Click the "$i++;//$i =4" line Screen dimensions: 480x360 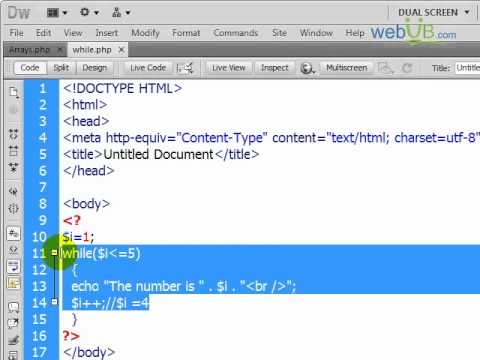110,303
